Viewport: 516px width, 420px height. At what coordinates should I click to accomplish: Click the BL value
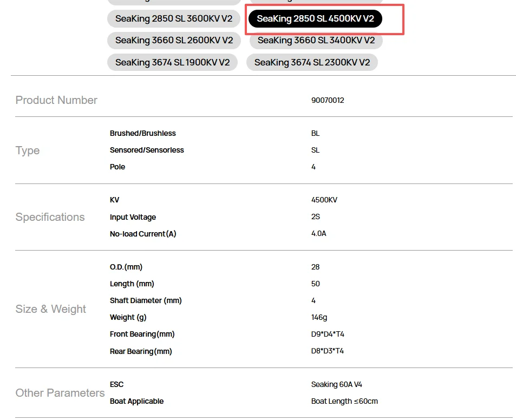pyautogui.click(x=315, y=133)
